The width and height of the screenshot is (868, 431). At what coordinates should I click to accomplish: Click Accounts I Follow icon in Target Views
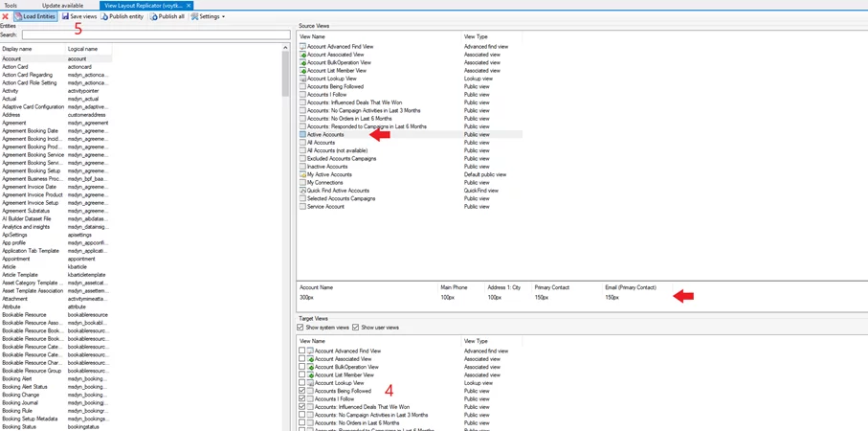(310, 398)
